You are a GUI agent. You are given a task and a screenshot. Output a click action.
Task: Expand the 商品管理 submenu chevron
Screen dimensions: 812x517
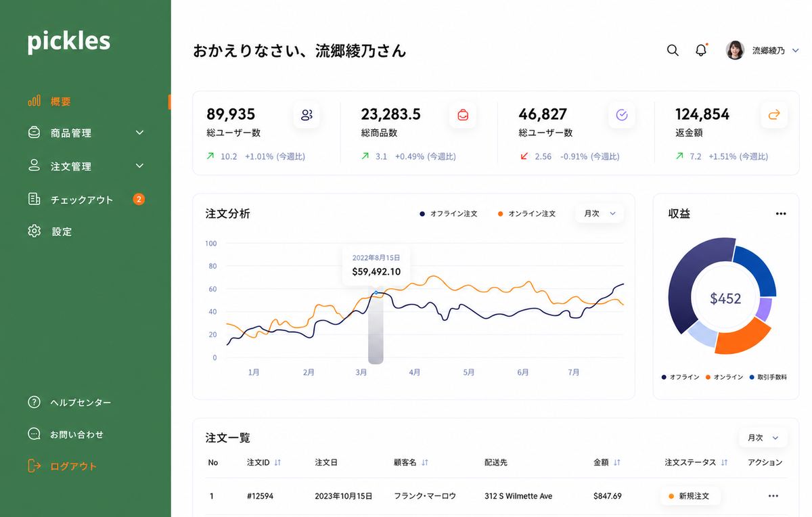(x=139, y=133)
